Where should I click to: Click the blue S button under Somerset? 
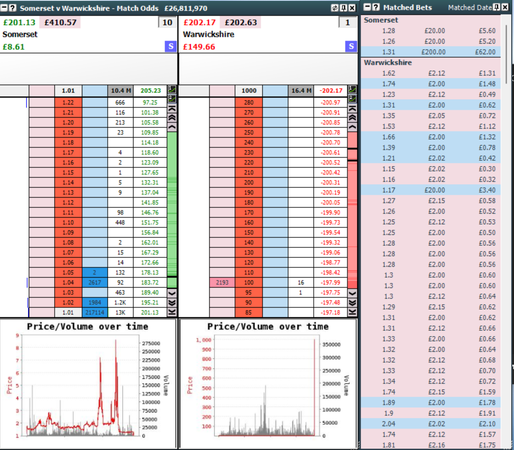(170, 46)
